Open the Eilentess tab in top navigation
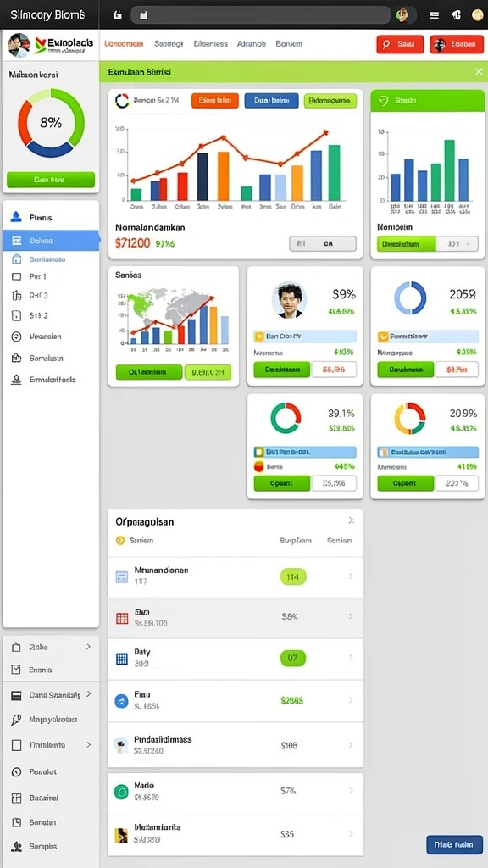Image resolution: width=488 pixels, height=868 pixels. (x=211, y=43)
